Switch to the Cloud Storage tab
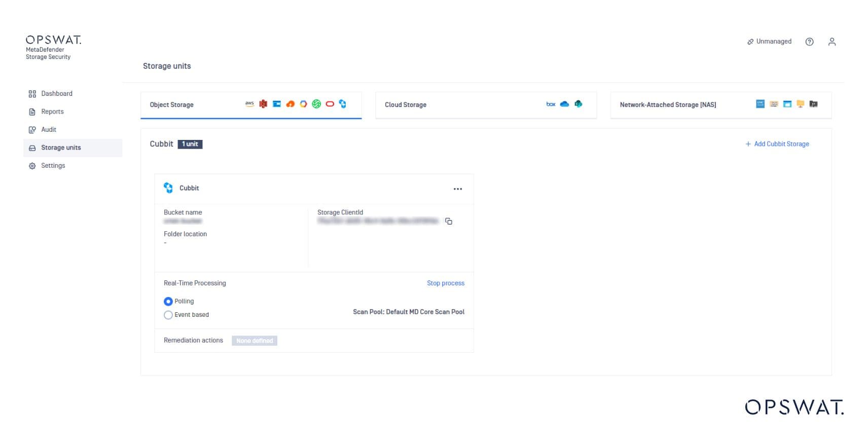 (486, 105)
